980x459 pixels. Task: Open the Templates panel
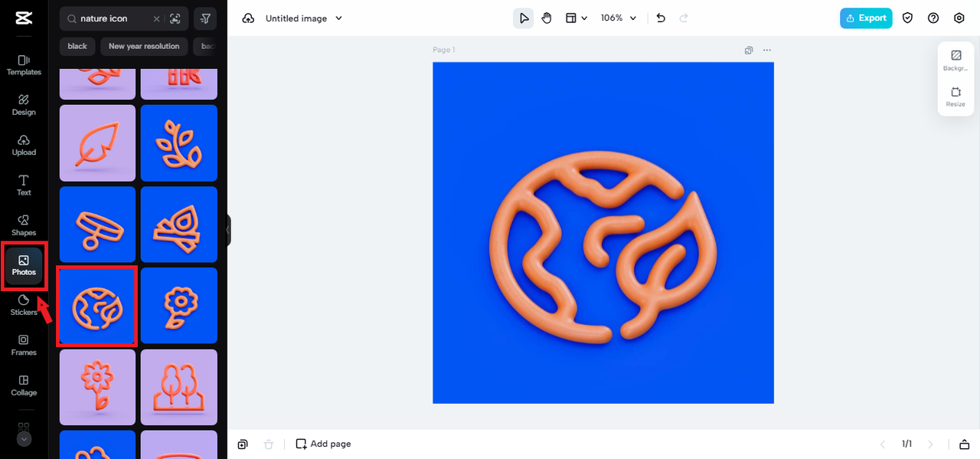coord(24,65)
